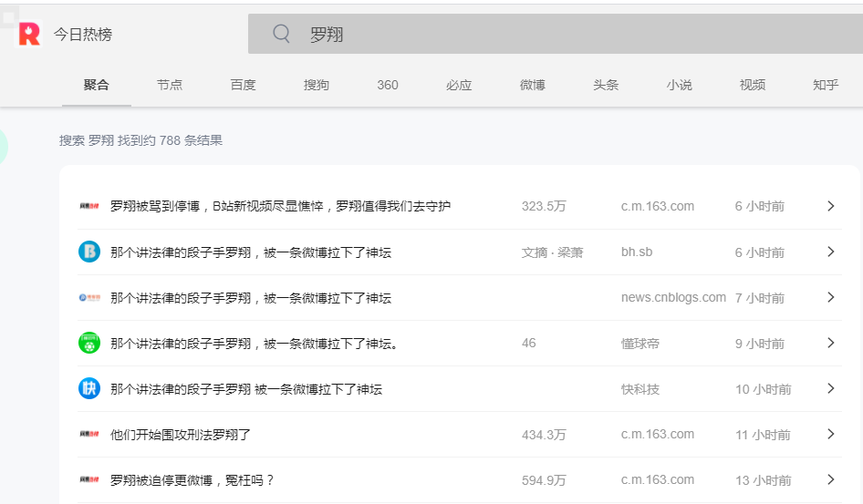Open chevron on 他们开始围攻刑法罗翔了 row
The height and width of the screenshot is (504, 863).
tap(831, 434)
